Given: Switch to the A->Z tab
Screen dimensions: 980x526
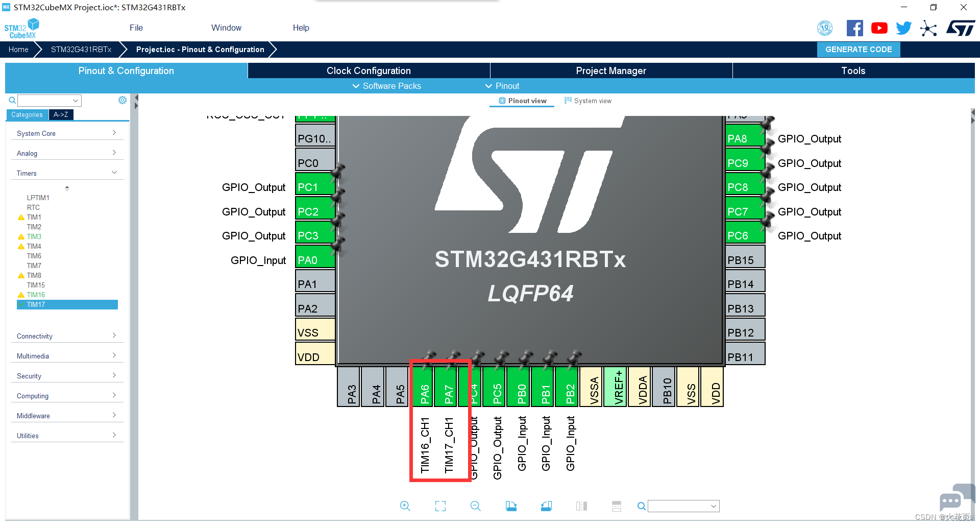Looking at the screenshot, I should (x=61, y=114).
